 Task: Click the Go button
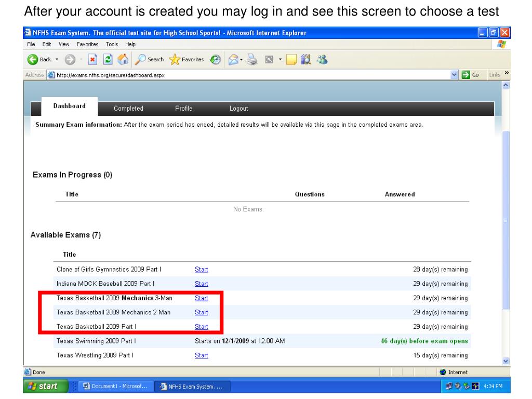[470, 75]
